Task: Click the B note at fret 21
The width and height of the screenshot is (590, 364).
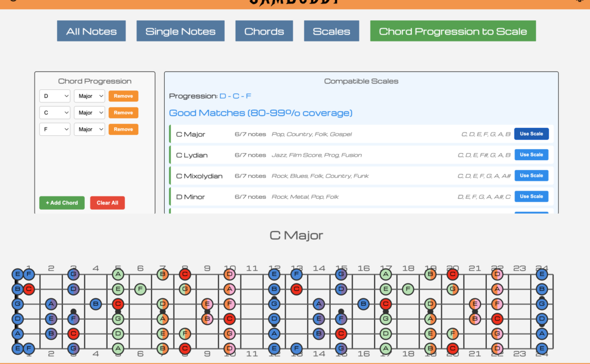Action: (x=475, y=319)
